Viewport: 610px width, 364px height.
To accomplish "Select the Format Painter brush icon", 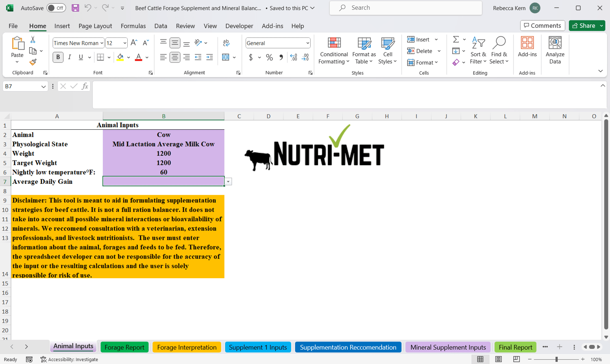I will 33,62.
